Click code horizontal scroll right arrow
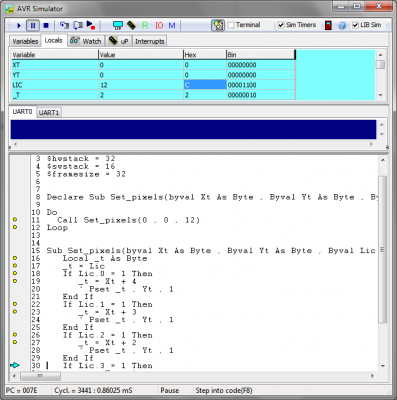 pos(372,376)
